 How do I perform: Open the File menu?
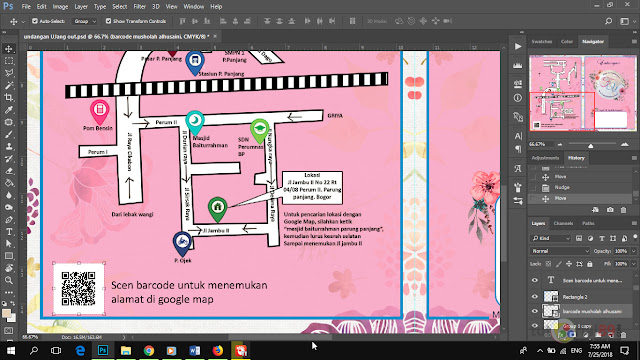coord(26,7)
